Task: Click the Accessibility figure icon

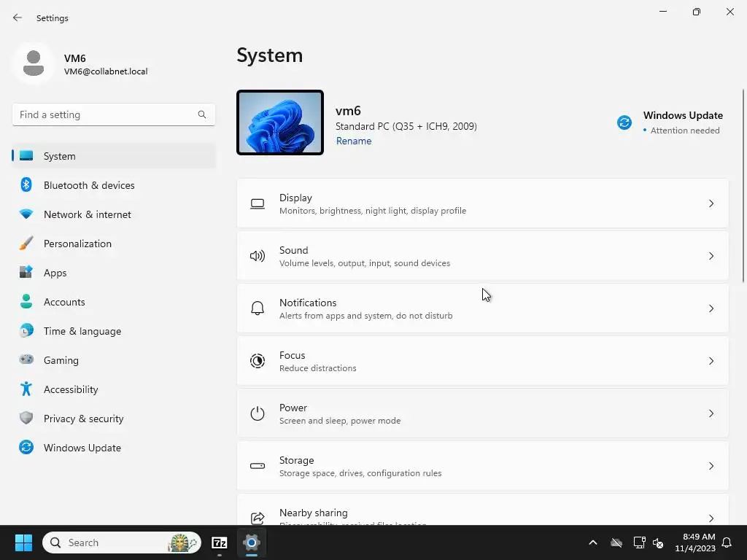Action: pyautogui.click(x=26, y=389)
